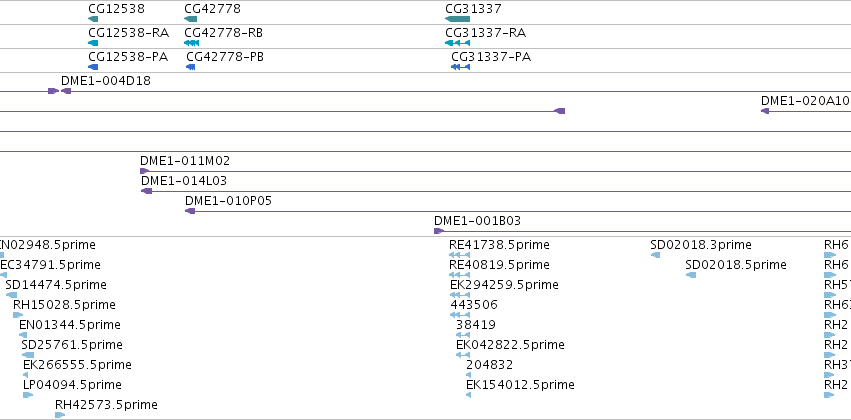Click the RE40819.5prime EST glyph

click(x=459, y=275)
